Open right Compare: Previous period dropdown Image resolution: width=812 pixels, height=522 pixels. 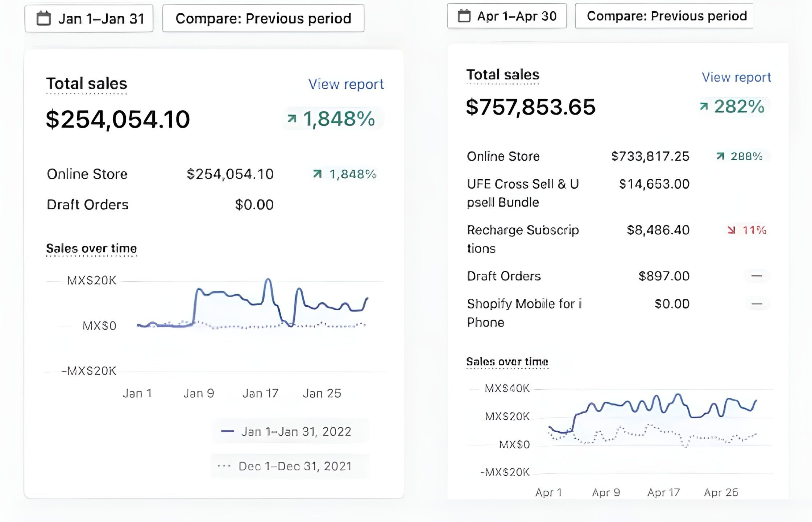(x=664, y=16)
